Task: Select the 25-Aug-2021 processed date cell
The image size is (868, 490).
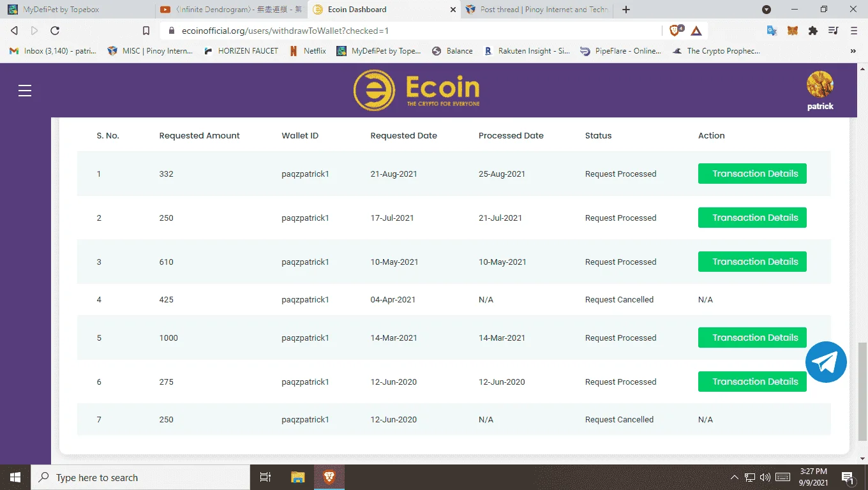Action: tap(502, 174)
